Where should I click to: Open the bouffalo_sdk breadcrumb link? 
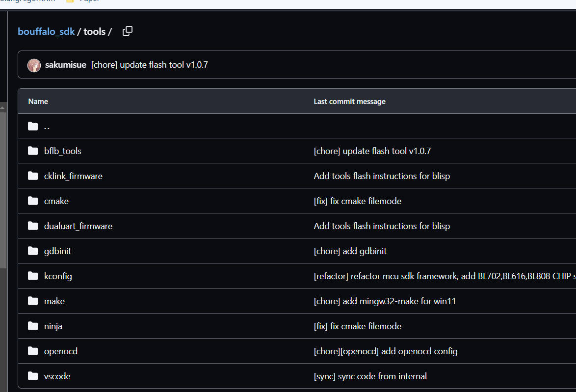pyautogui.click(x=46, y=31)
